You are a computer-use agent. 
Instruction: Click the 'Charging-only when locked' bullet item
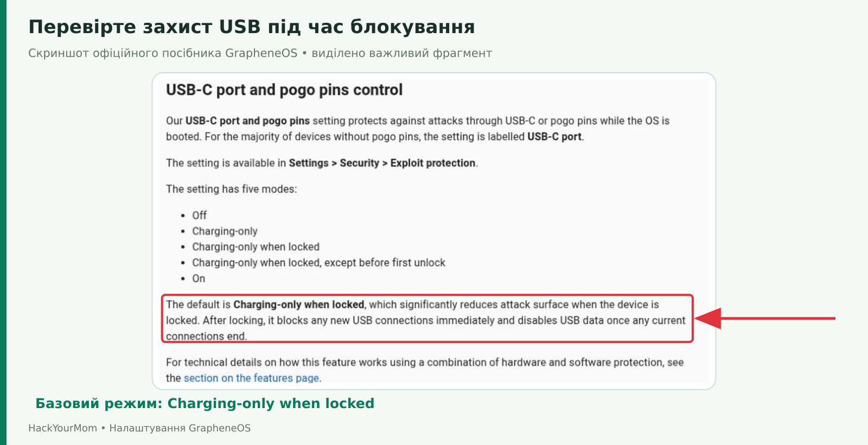256,247
